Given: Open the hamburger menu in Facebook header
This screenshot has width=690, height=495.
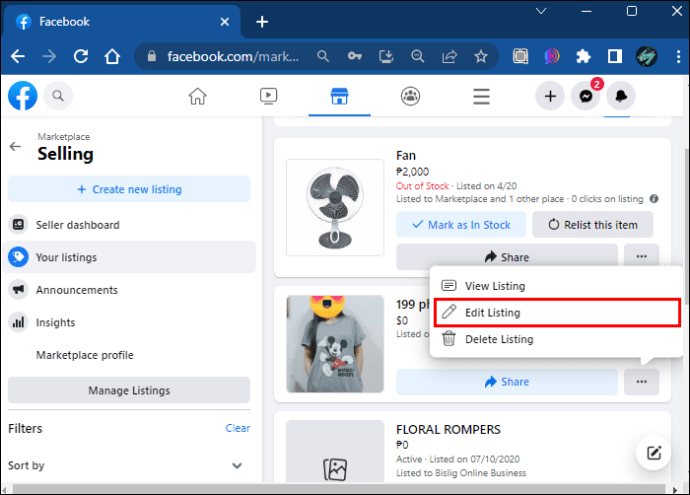Looking at the screenshot, I should pos(481,96).
